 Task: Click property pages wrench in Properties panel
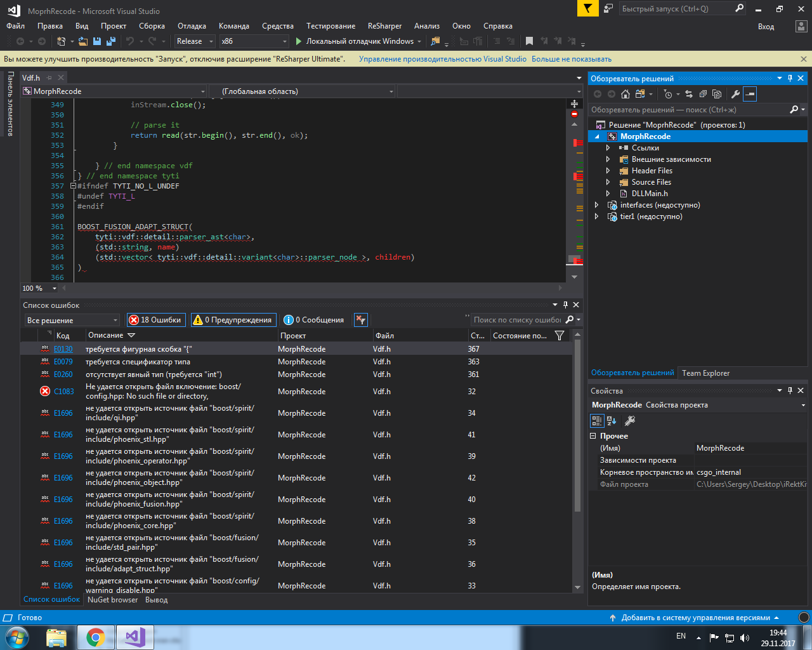click(x=630, y=420)
